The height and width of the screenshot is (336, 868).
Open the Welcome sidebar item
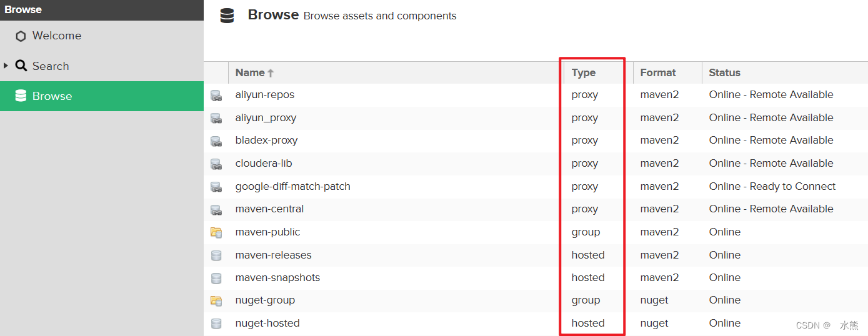pyautogui.click(x=102, y=36)
